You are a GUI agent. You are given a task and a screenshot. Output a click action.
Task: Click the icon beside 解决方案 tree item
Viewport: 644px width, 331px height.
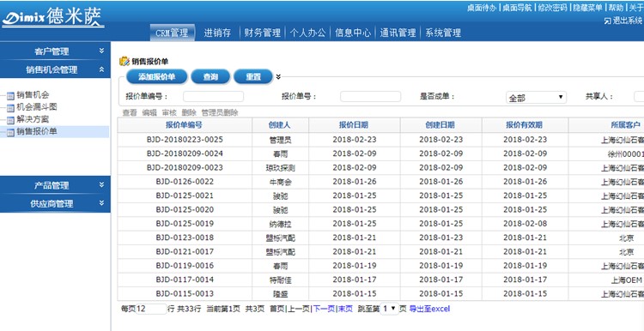pyautogui.click(x=10, y=121)
